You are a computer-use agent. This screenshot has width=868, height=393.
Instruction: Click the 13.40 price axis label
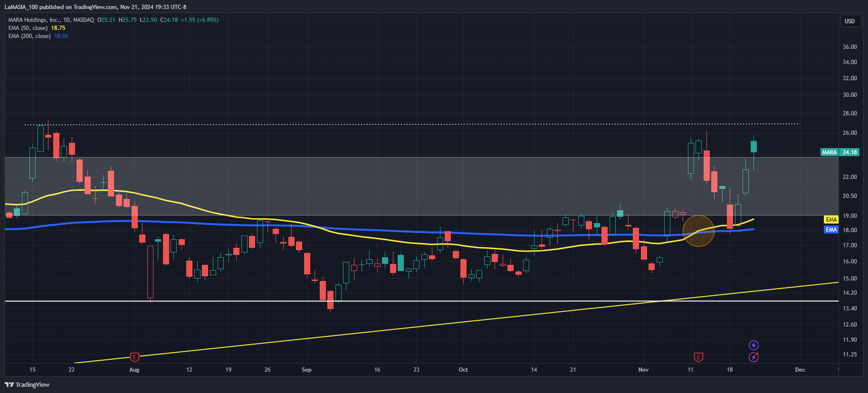click(849, 309)
